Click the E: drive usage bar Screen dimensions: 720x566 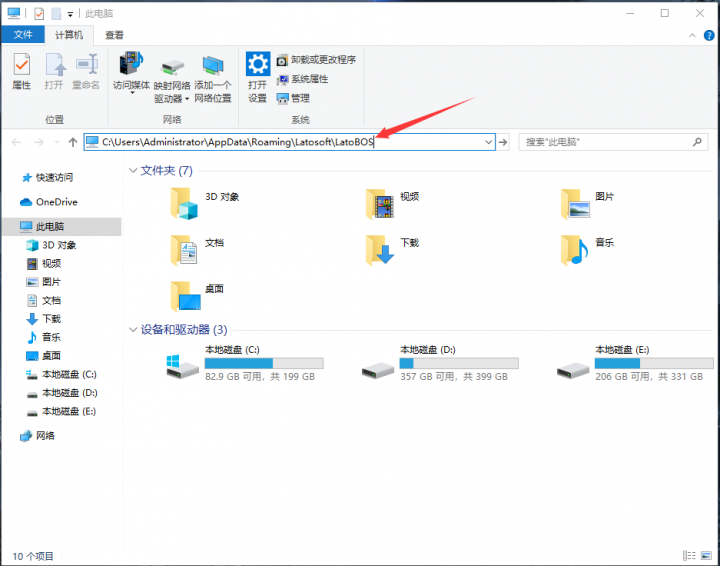tap(654, 363)
